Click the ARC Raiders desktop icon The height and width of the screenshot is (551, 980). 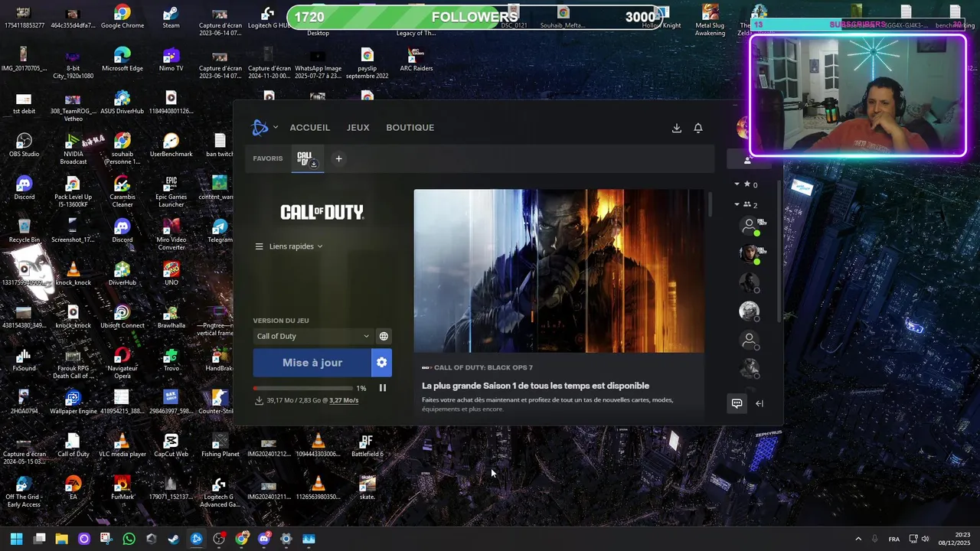point(416,60)
